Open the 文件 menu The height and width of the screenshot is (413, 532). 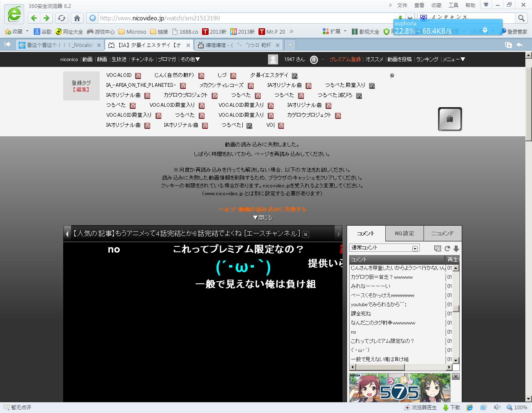click(402, 5)
